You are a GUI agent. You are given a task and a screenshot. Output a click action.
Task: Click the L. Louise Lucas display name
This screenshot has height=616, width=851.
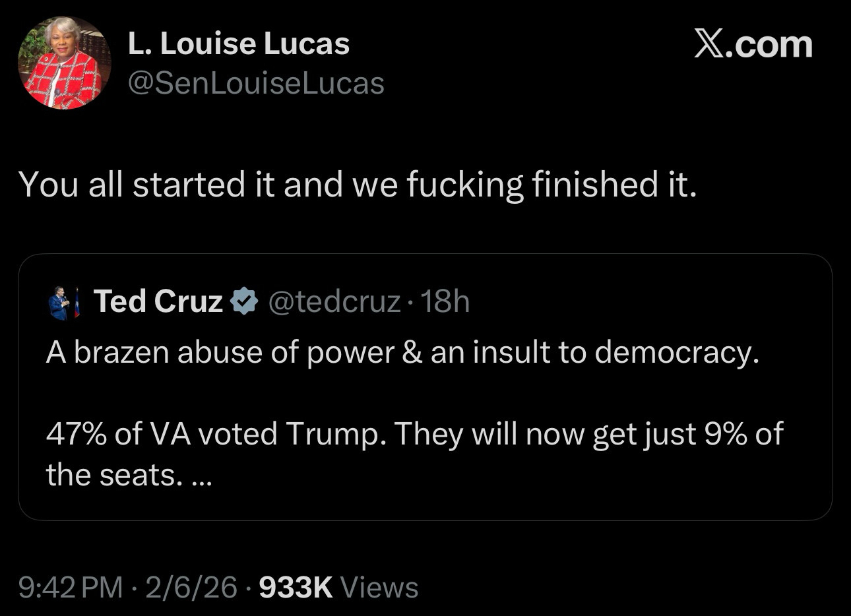[x=238, y=44]
